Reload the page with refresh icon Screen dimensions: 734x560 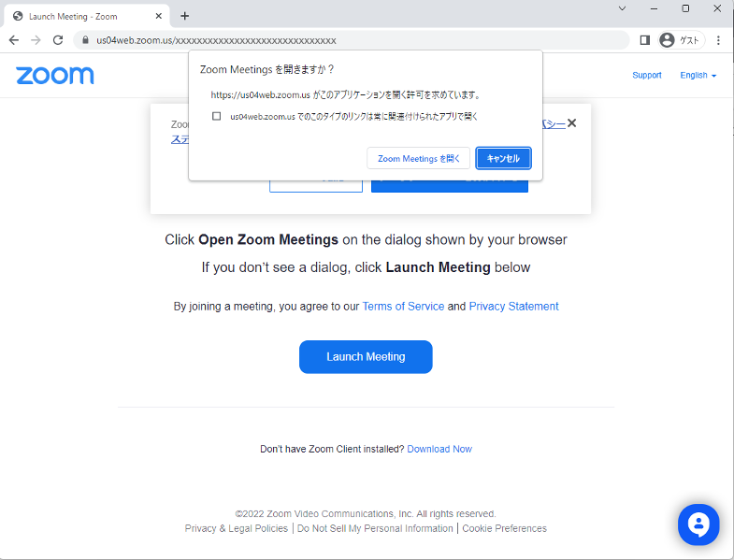pyautogui.click(x=58, y=40)
